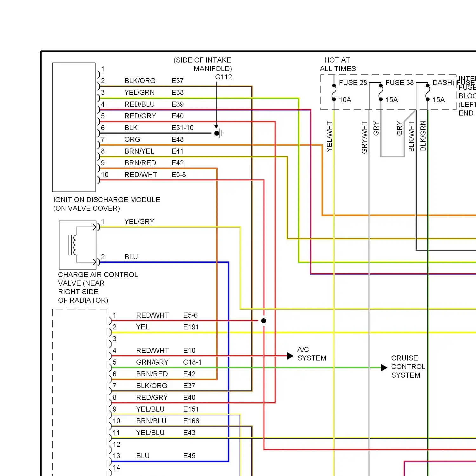The height and width of the screenshot is (476, 476).
Task: Click the E43 connector code
Action: pyautogui.click(x=189, y=433)
